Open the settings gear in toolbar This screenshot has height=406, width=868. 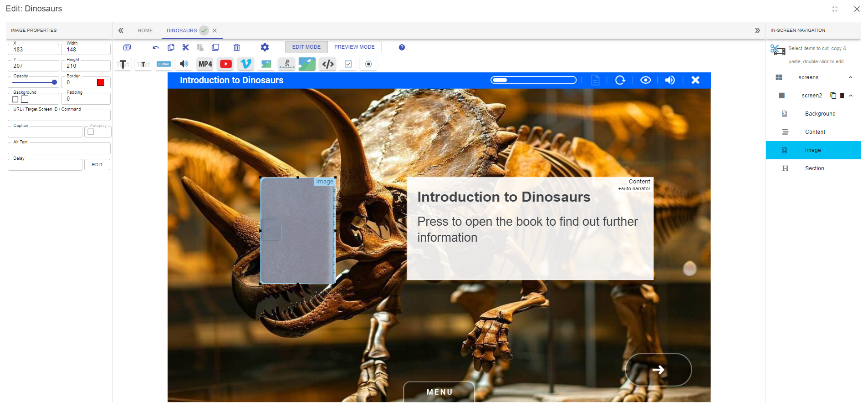[x=265, y=47]
